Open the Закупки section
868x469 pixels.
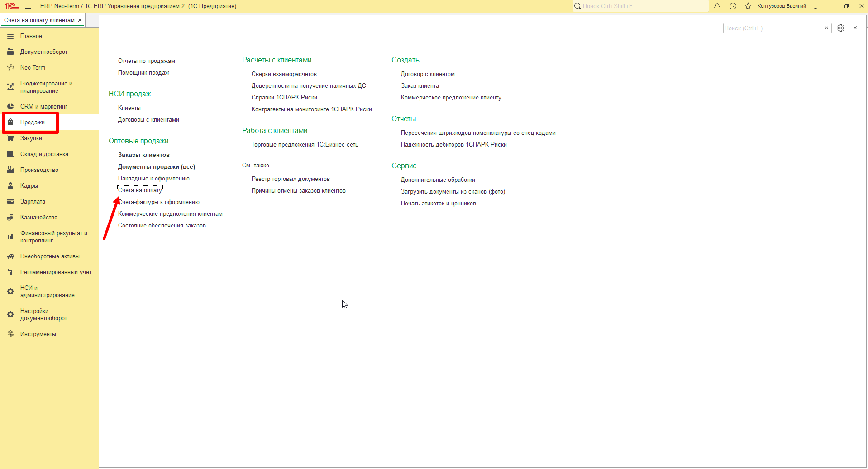(49, 138)
